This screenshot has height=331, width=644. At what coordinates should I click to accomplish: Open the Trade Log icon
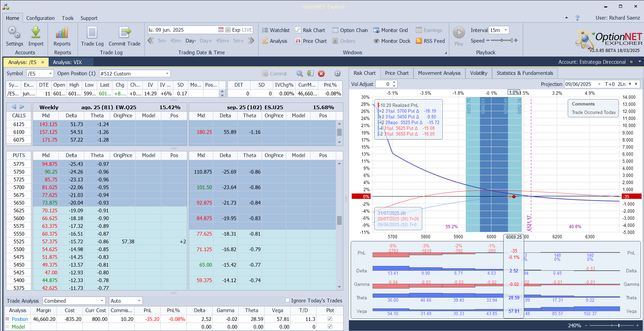click(x=92, y=33)
